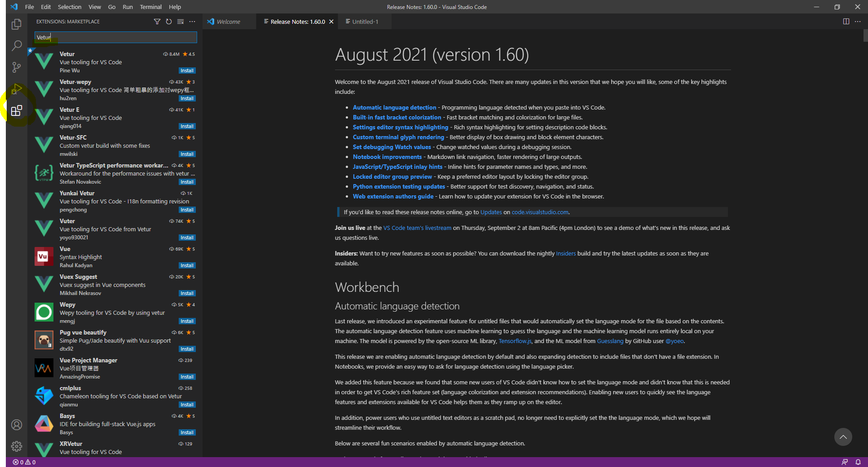868x467 pixels.
Task: Install the Vetur E extension
Action: point(187,126)
